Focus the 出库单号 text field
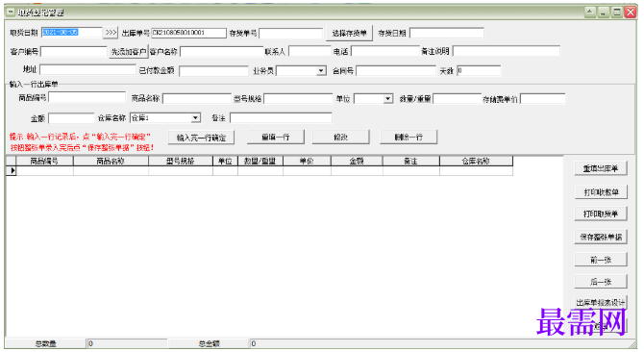 pyautogui.click(x=189, y=33)
